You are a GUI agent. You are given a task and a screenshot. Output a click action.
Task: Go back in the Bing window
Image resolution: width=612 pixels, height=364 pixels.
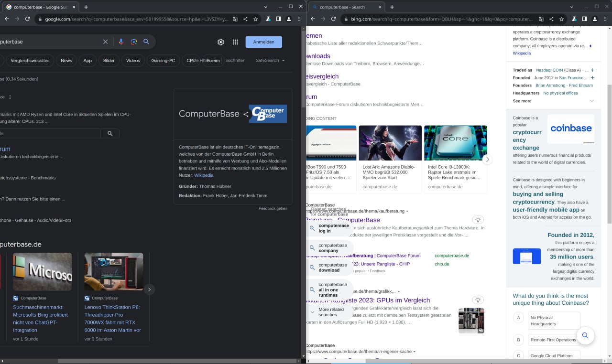tap(313, 19)
